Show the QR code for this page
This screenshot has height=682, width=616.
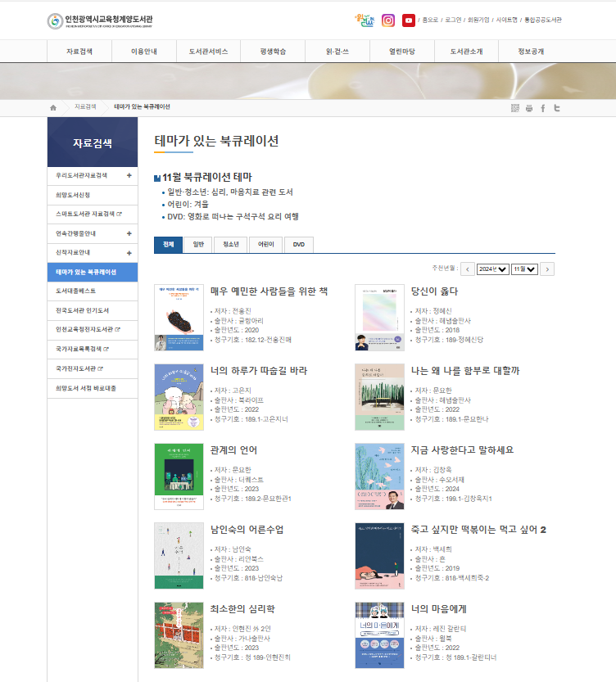tap(515, 108)
